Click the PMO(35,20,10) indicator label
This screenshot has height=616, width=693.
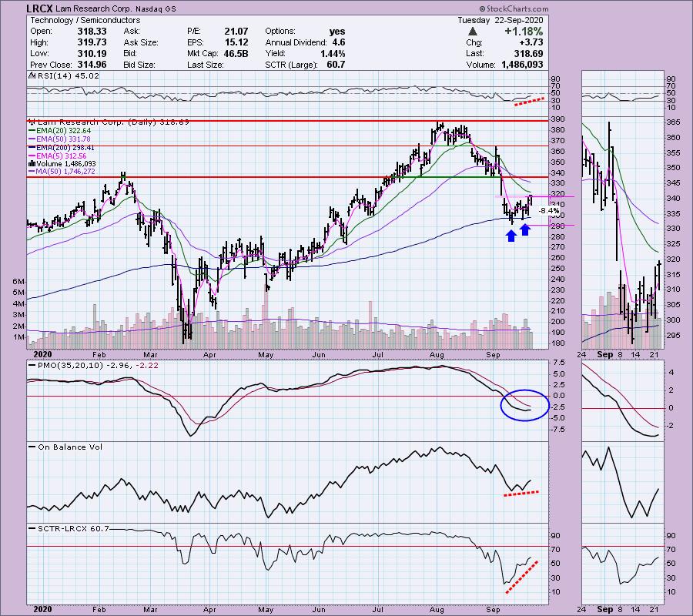tap(93, 366)
